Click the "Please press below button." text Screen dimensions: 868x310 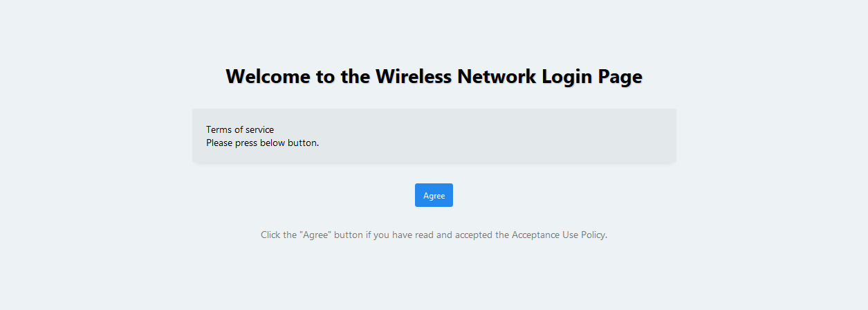(x=262, y=143)
